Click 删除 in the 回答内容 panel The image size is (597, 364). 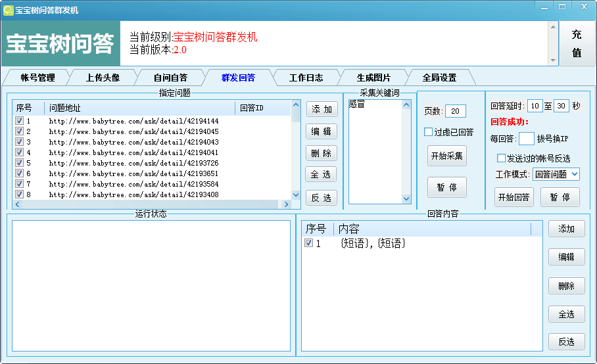click(567, 286)
